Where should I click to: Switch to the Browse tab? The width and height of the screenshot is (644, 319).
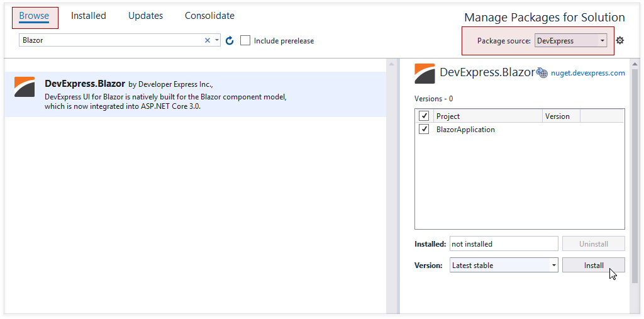pyautogui.click(x=34, y=16)
